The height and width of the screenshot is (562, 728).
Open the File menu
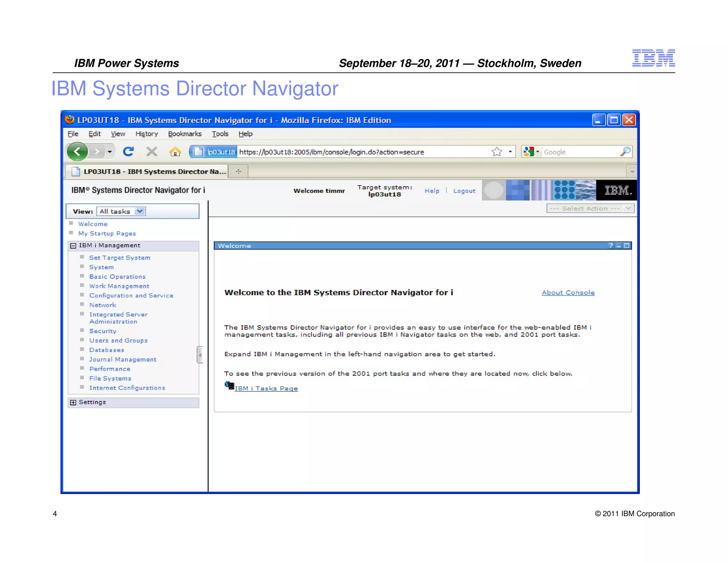73,134
